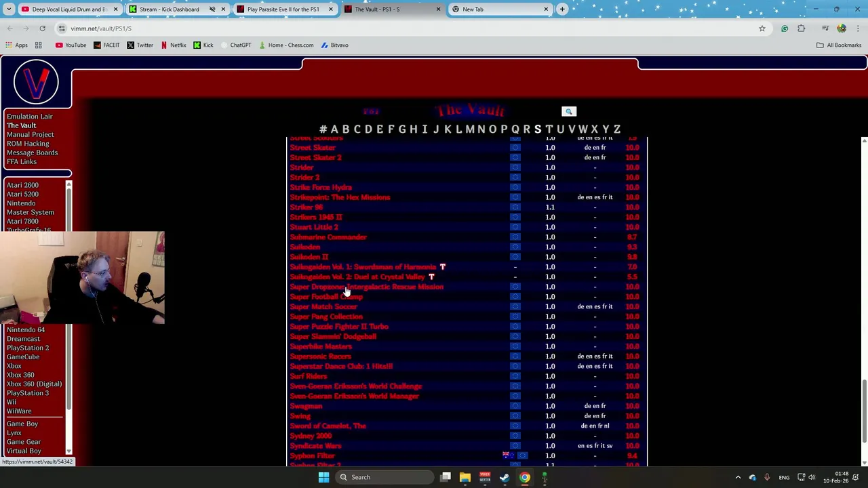Select Dreamcast in the system list
The height and width of the screenshot is (488, 868).
point(23,339)
